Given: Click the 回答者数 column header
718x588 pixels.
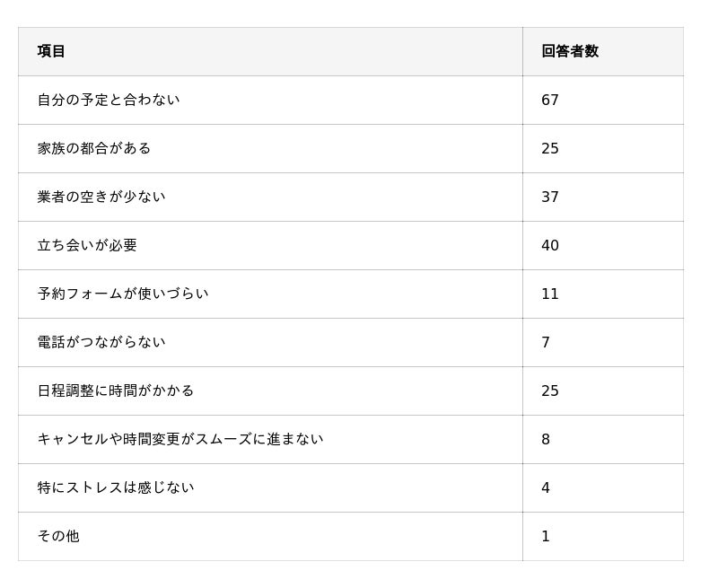Looking at the screenshot, I should [x=570, y=51].
